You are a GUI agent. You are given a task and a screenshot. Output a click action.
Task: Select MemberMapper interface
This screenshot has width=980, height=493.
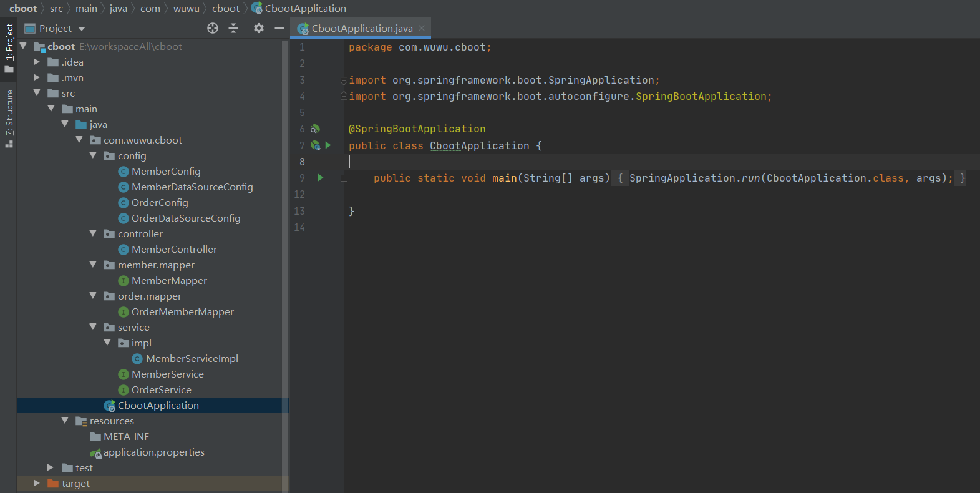tap(169, 280)
